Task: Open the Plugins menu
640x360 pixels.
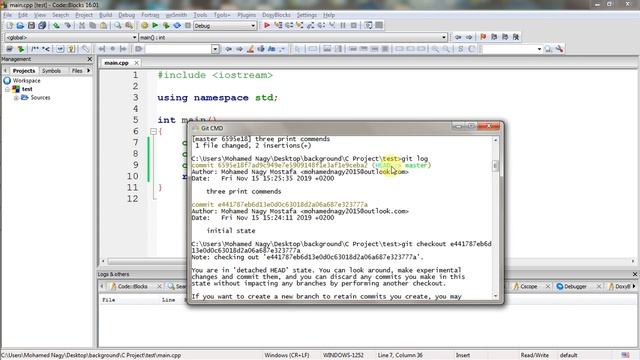Action: 247,15
